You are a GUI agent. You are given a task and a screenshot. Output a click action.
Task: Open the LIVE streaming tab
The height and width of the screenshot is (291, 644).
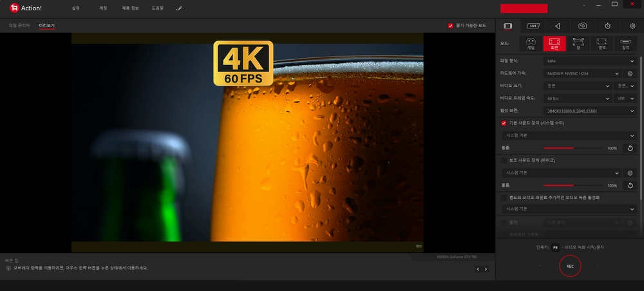pyautogui.click(x=533, y=26)
